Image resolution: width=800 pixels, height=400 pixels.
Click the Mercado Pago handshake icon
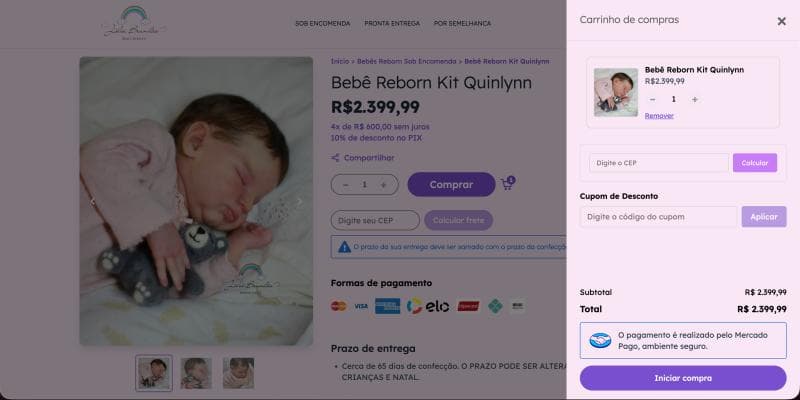tap(600, 341)
